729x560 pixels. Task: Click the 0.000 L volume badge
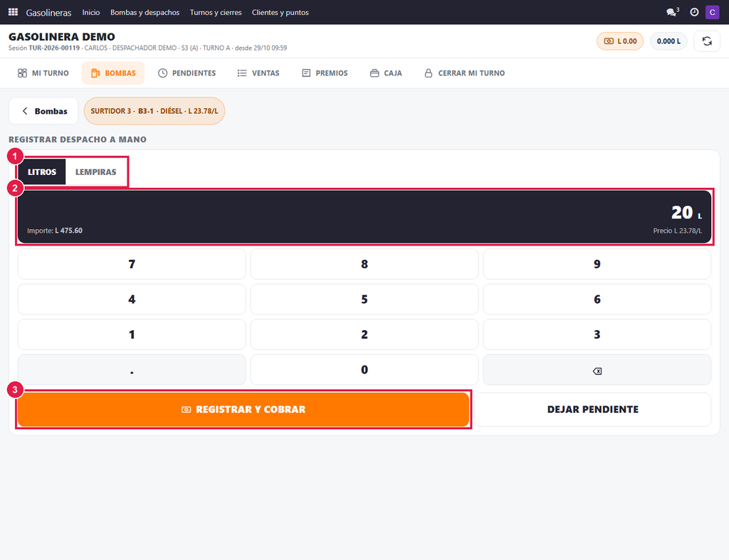[x=668, y=41]
